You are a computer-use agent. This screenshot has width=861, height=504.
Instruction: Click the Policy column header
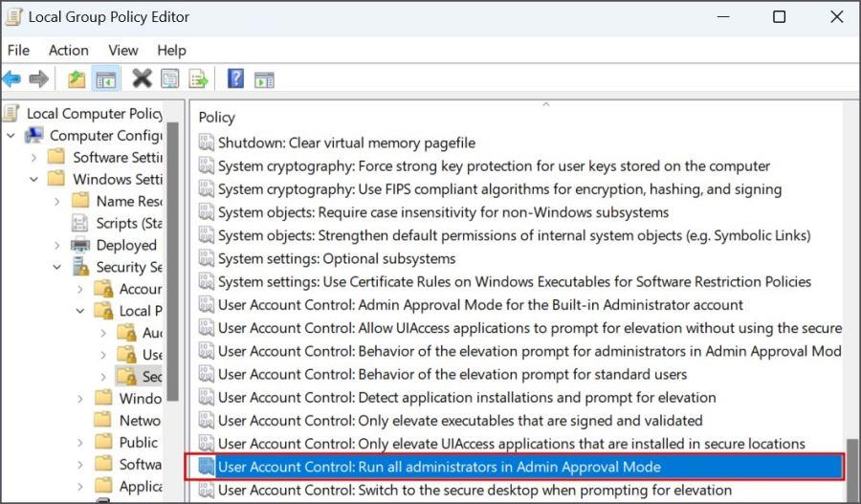pos(216,118)
